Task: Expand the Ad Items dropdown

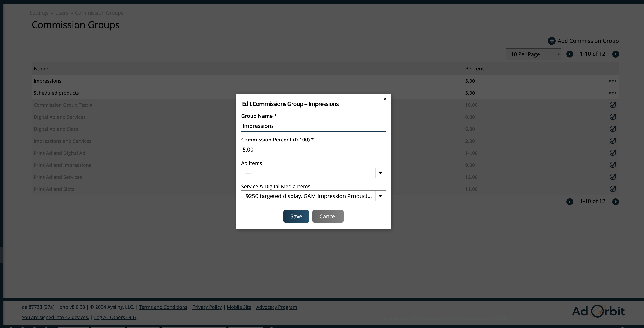Action: tap(380, 173)
